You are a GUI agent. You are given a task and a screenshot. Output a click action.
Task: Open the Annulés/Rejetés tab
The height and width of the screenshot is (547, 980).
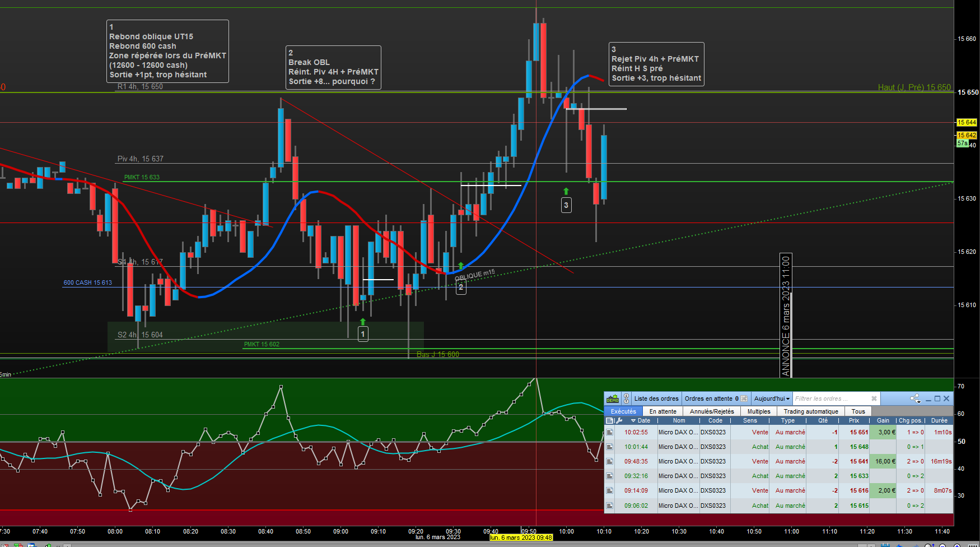point(712,411)
